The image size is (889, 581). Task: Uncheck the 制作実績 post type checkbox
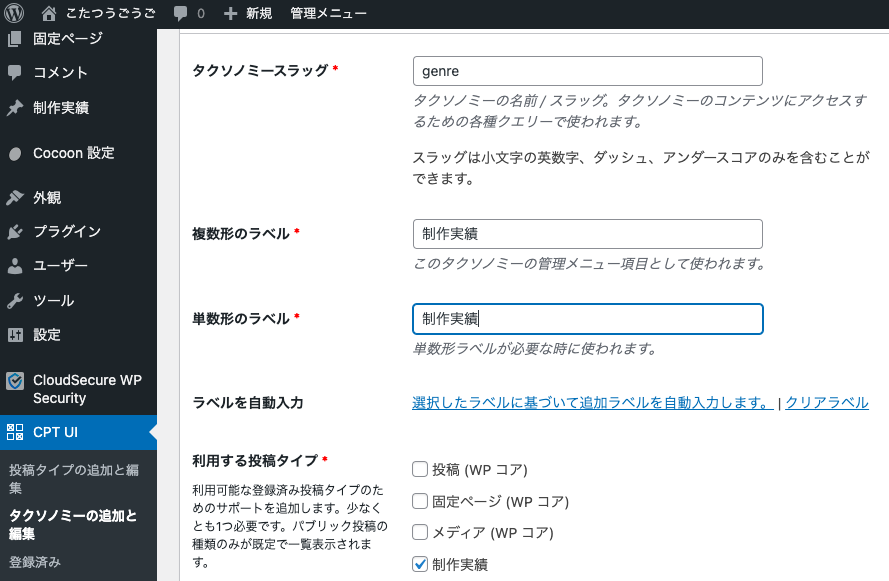pyautogui.click(x=420, y=564)
